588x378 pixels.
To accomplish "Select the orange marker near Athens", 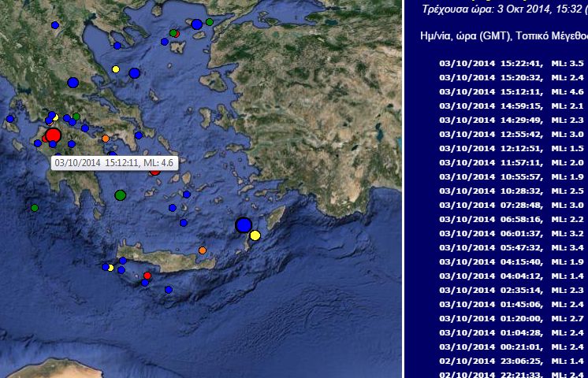I will (x=106, y=139).
